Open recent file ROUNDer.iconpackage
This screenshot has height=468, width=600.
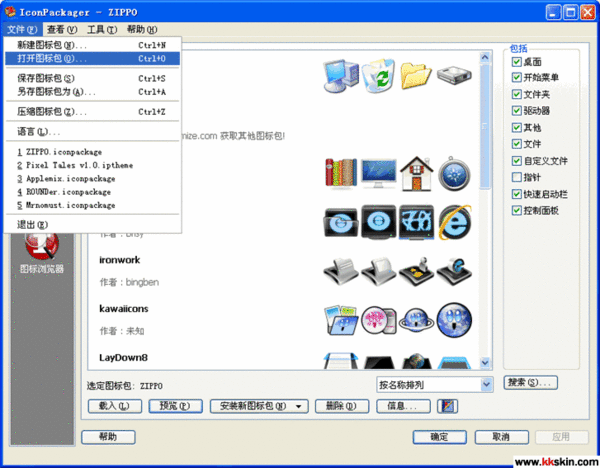tap(92, 192)
